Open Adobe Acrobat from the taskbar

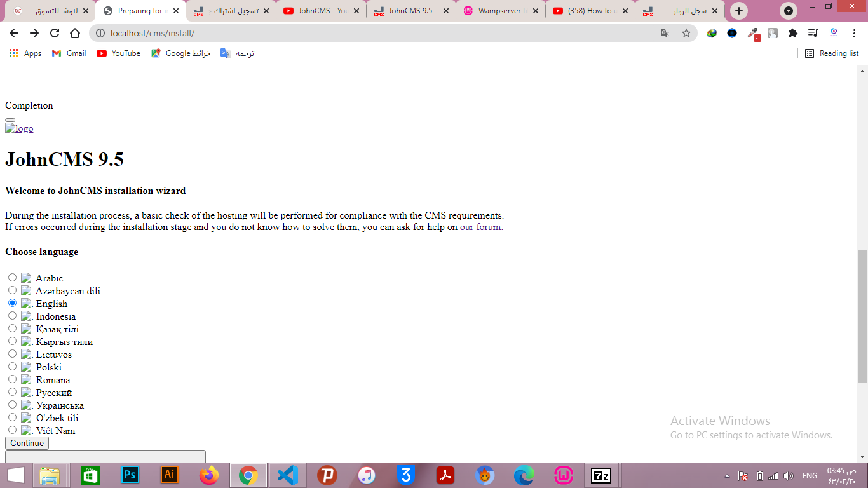(x=445, y=475)
